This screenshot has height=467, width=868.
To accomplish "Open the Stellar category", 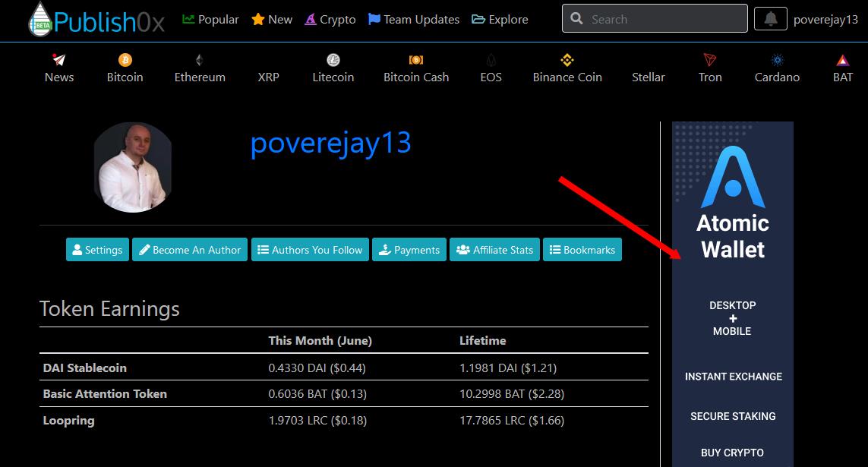I will [x=649, y=77].
